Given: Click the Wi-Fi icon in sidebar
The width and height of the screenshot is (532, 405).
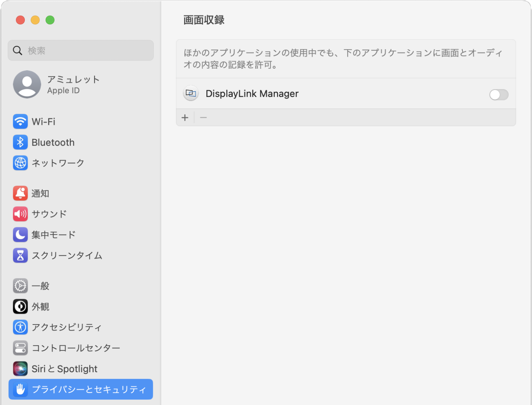Looking at the screenshot, I should pos(20,121).
